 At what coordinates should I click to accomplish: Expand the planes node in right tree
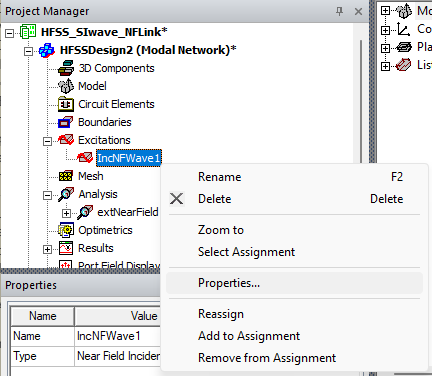click(385, 48)
